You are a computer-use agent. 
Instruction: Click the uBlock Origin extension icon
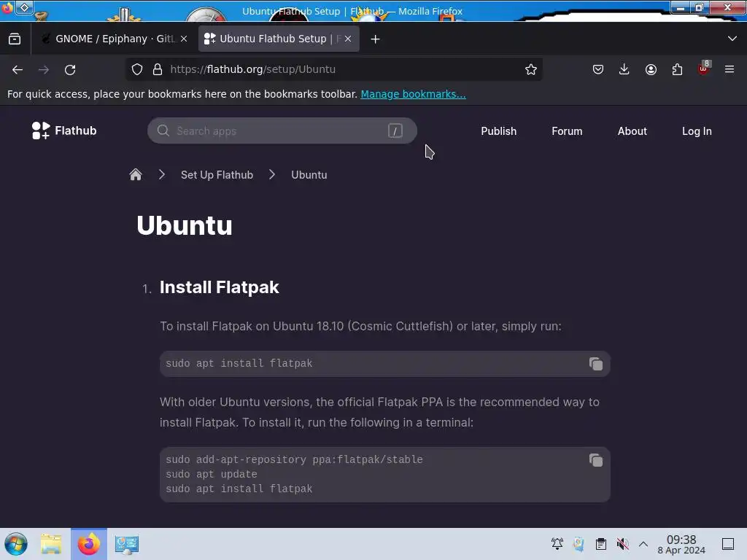pos(704,69)
